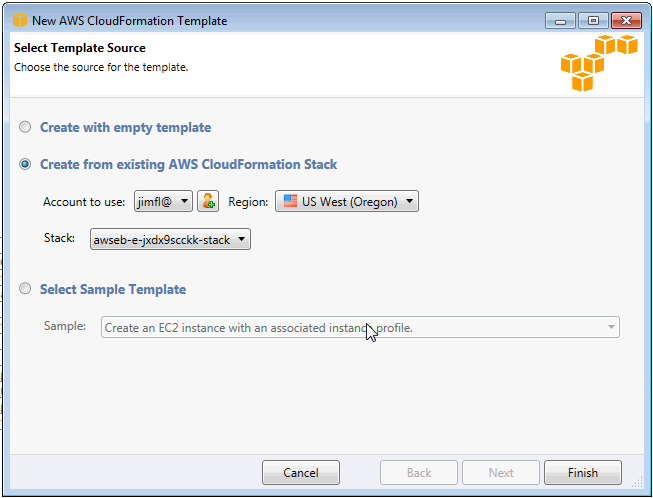
Task: Maximize the wizard dialog window
Action: pos(593,20)
